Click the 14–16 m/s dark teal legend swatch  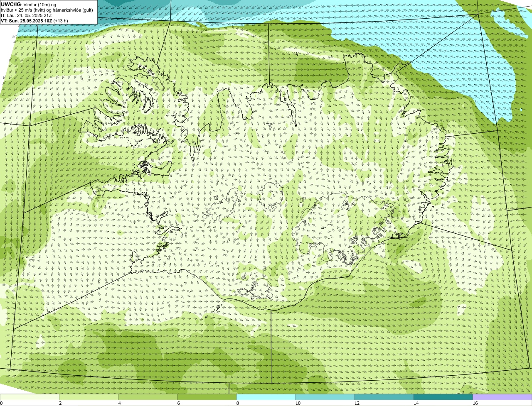coord(443,397)
